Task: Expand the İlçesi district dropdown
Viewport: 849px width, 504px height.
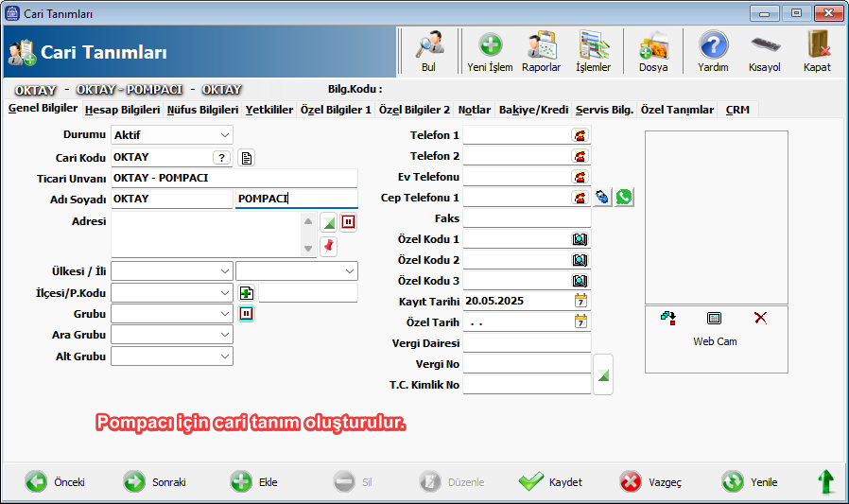Action: pyautogui.click(x=225, y=293)
